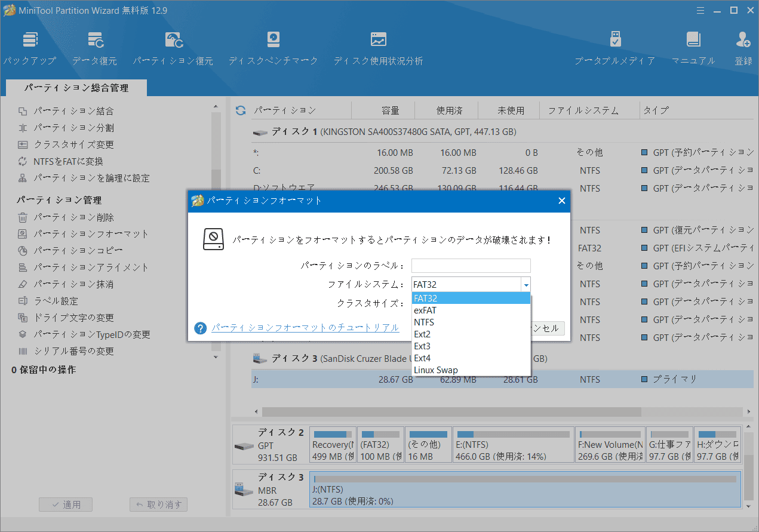The width and height of the screenshot is (759, 532).
Task: Select G:仕事ファ block in disk map
Action: [x=670, y=445]
